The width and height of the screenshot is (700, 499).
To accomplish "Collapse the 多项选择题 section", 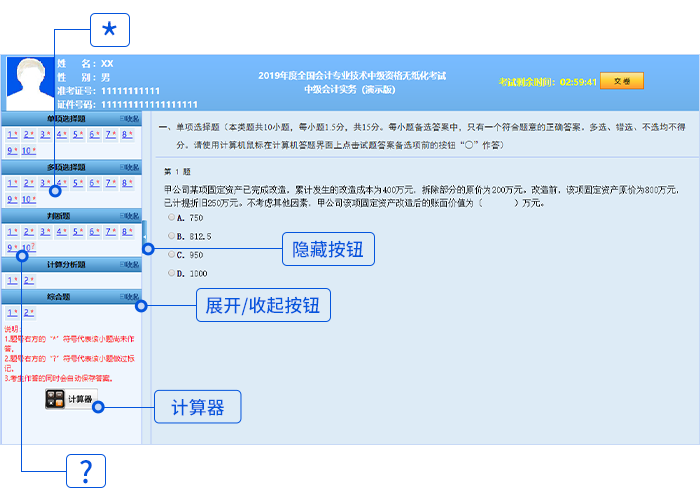I will (x=131, y=167).
